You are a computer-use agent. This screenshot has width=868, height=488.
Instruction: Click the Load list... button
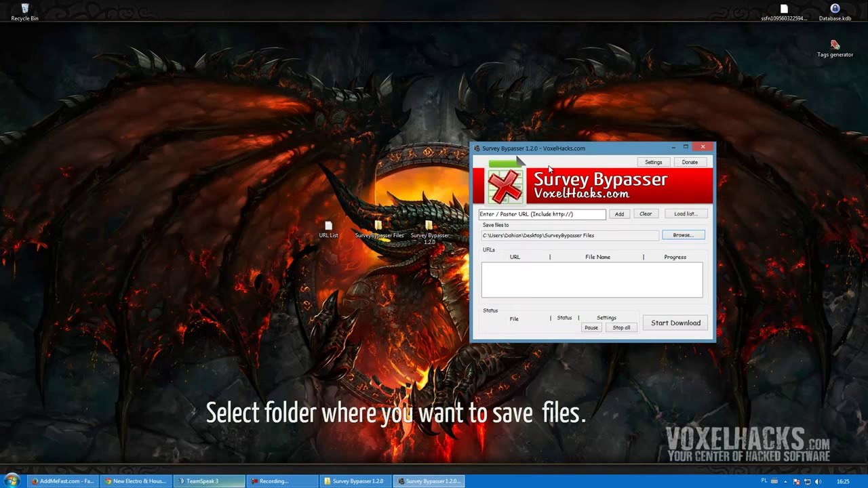coord(686,214)
